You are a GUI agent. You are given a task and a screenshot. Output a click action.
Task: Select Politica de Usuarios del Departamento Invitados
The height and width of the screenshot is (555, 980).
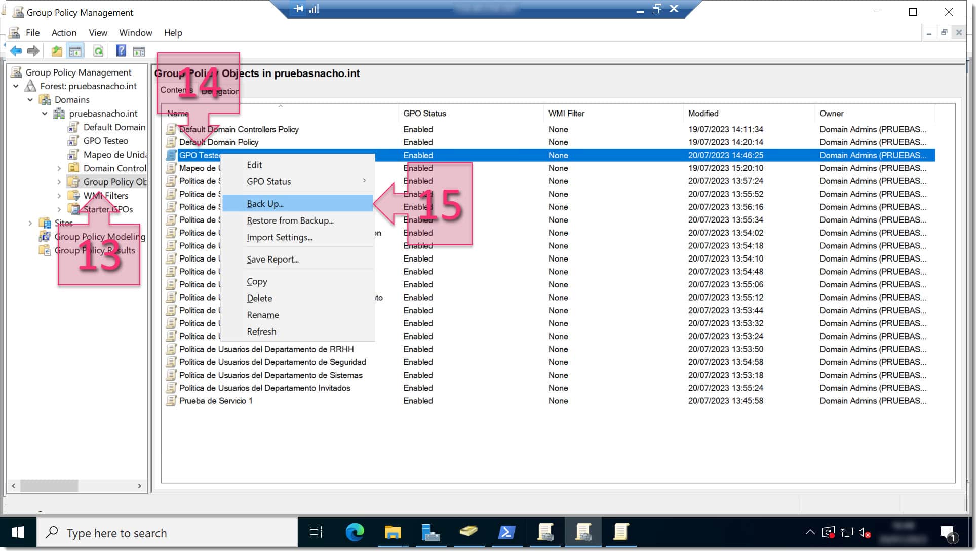click(x=550, y=388)
